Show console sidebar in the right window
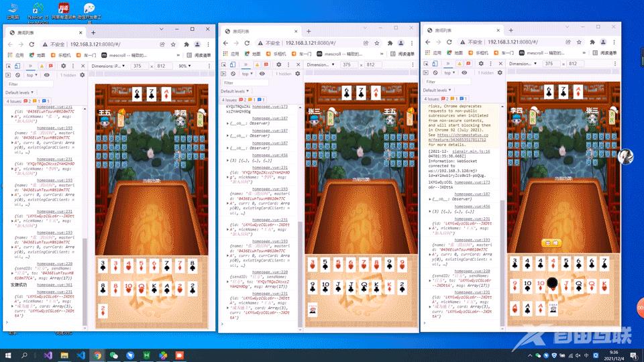644x362 pixels. (426, 72)
